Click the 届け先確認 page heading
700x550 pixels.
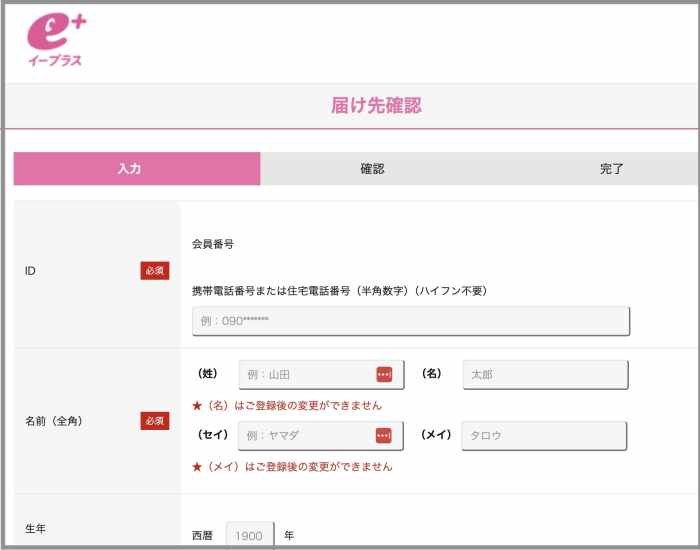coord(376,106)
